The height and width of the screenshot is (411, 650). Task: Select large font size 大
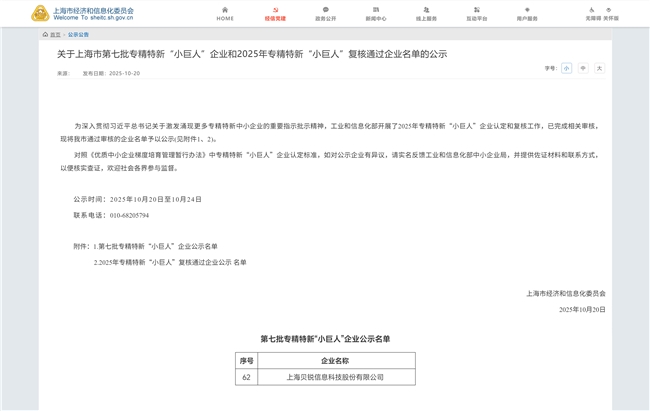[x=599, y=68]
